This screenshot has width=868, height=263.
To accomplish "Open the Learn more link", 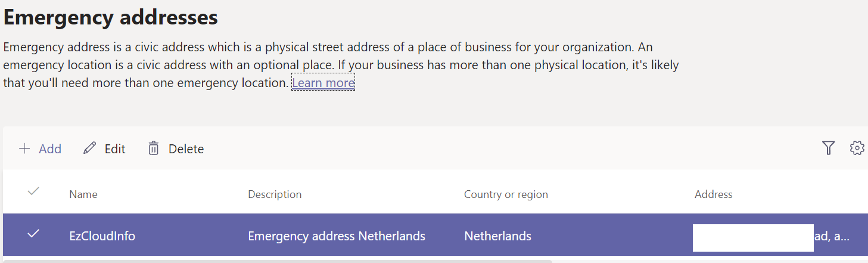I will point(323,82).
